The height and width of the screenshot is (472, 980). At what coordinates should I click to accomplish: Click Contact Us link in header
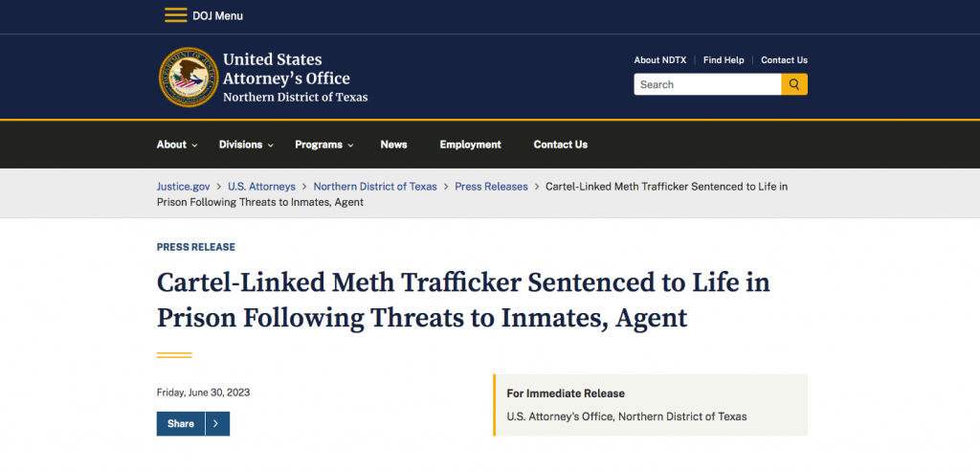click(x=784, y=60)
